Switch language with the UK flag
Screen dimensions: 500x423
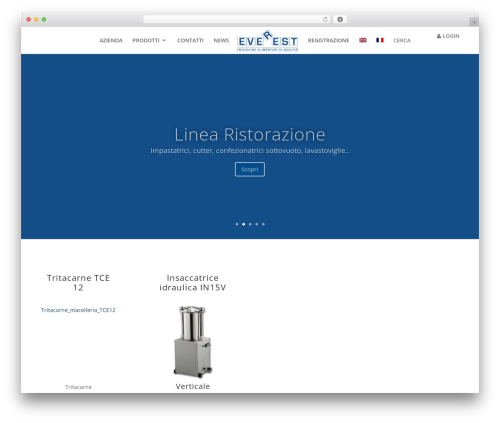(x=363, y=40)
